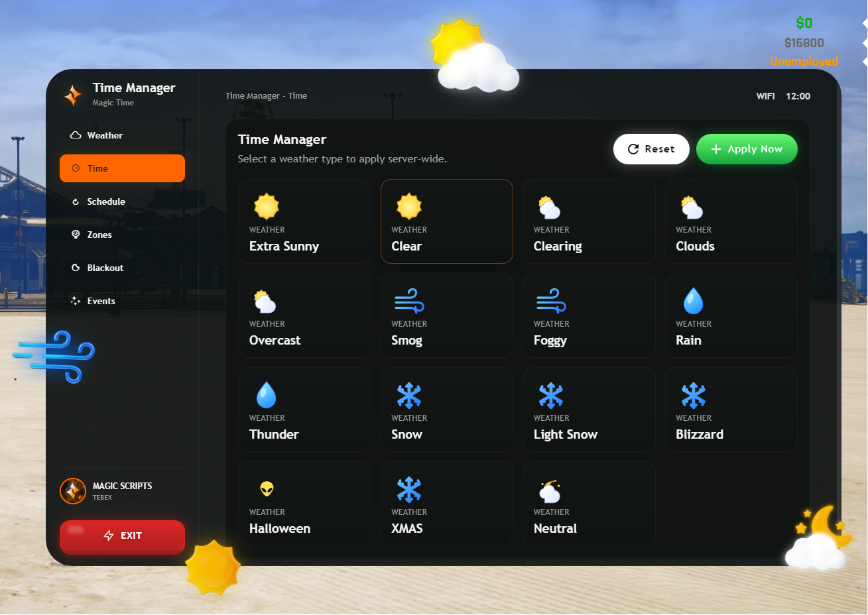Open the Weather sidebar section

(x=122, y=135)
